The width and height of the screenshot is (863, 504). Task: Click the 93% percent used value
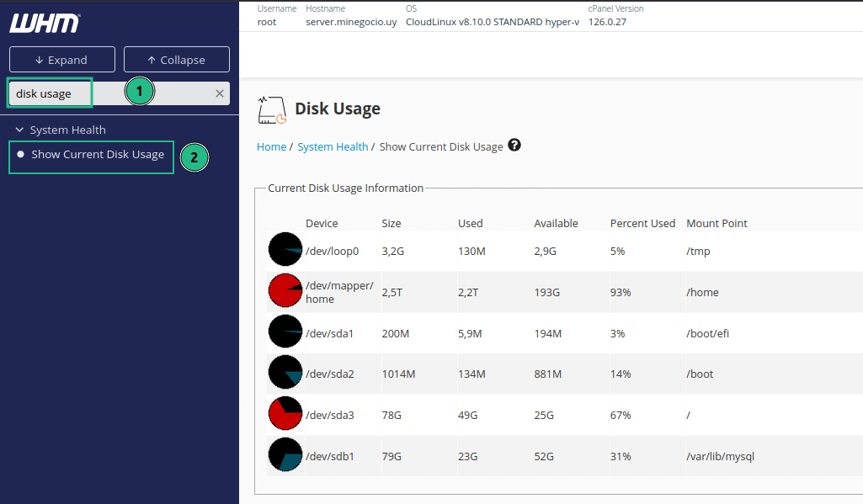pos(621,292)
